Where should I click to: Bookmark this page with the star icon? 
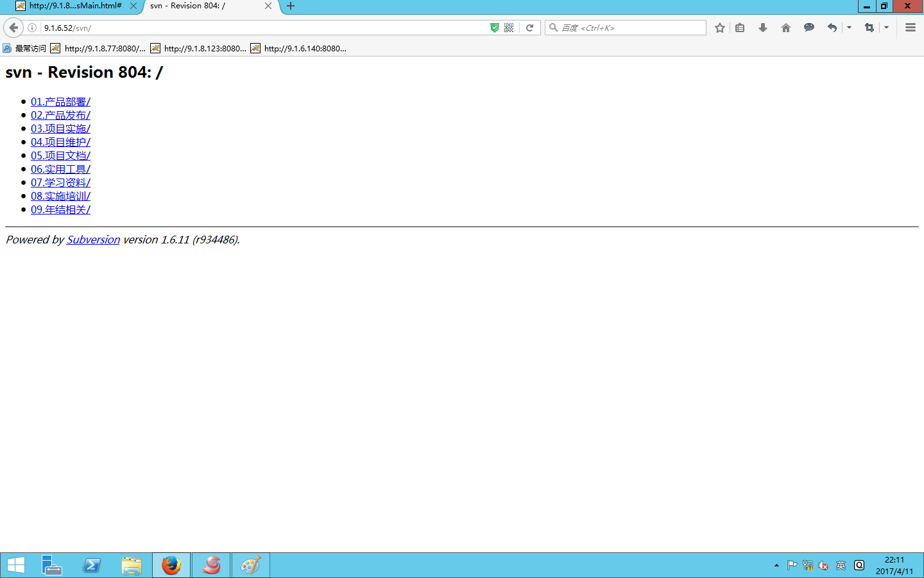[720, 28]
